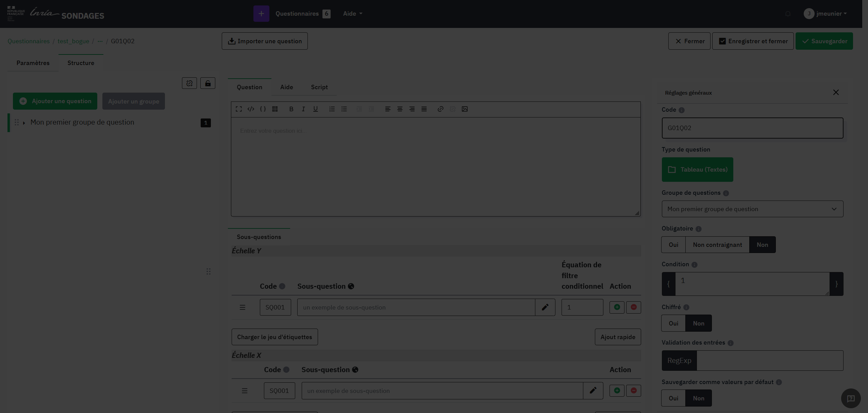This screenshot has width=868, height=413.
Task: Set Chiffré to Oui
Action: click(673, 323)
